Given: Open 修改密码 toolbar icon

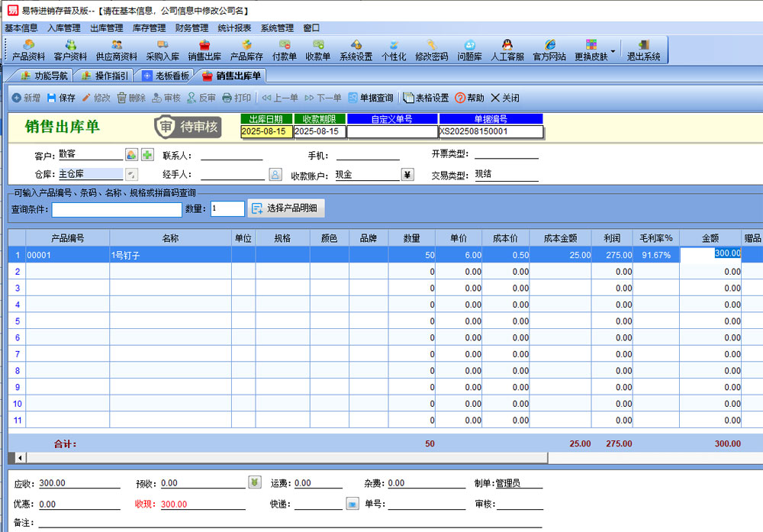Looking at the screenshot, I should click(432, 50).
